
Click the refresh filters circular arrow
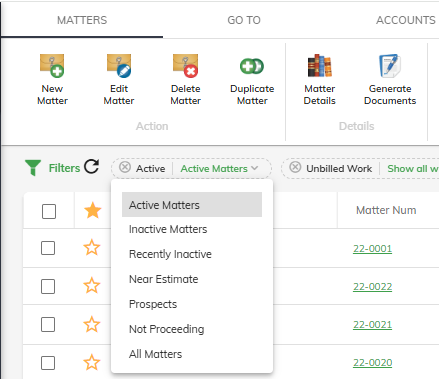tap(91, 167)
